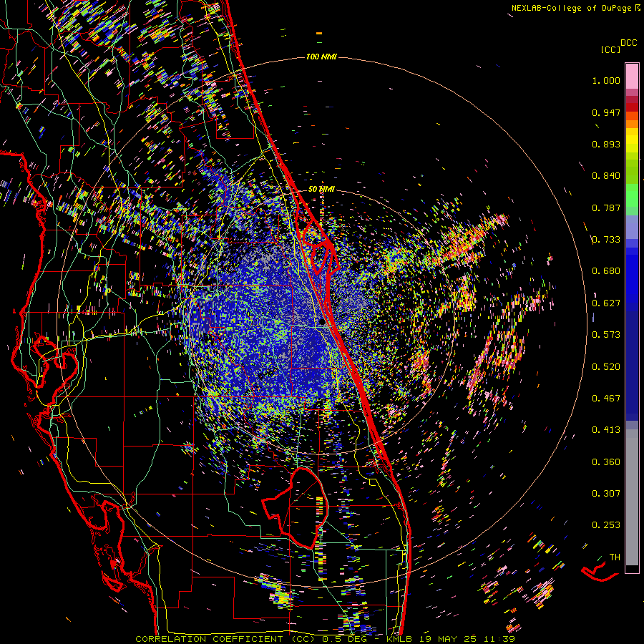Pick the olive green swatch near 0.840
This screenshot has width=644, height=644.
pyautogui.click(x=632, y=172)
